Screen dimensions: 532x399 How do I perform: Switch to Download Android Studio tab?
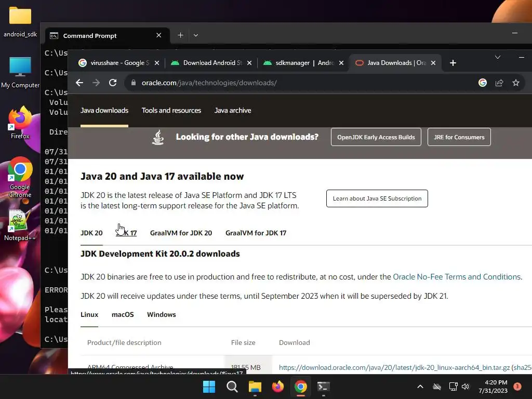point(211,63)
